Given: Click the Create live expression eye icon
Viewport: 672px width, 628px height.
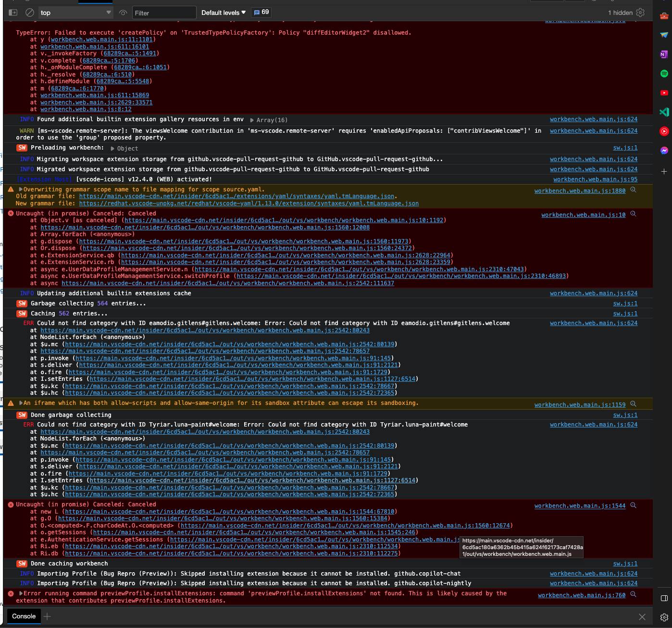Looking at the screenshot, I should 123,13.
